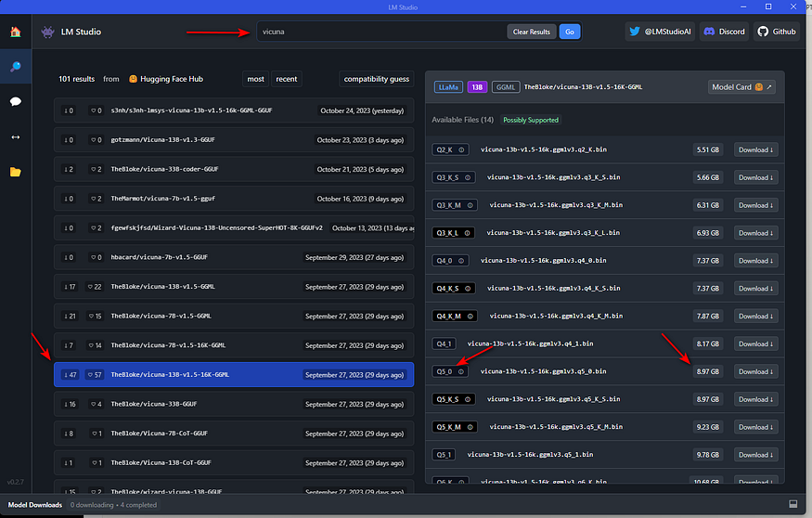The width and height of the screenshot is (812, 518).
Task: Toggle the bottom-right downloads panel icon
Action: coord(793,504)
